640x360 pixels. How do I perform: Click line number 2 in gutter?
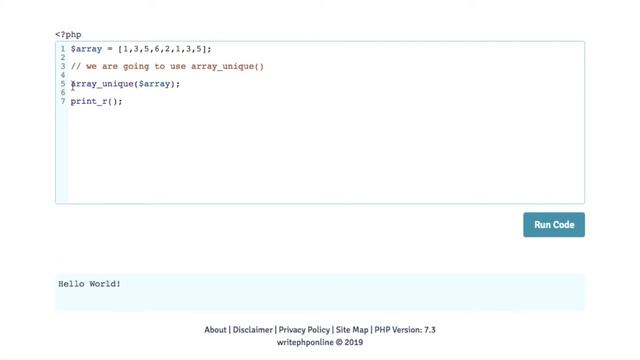tap(63, 58)
